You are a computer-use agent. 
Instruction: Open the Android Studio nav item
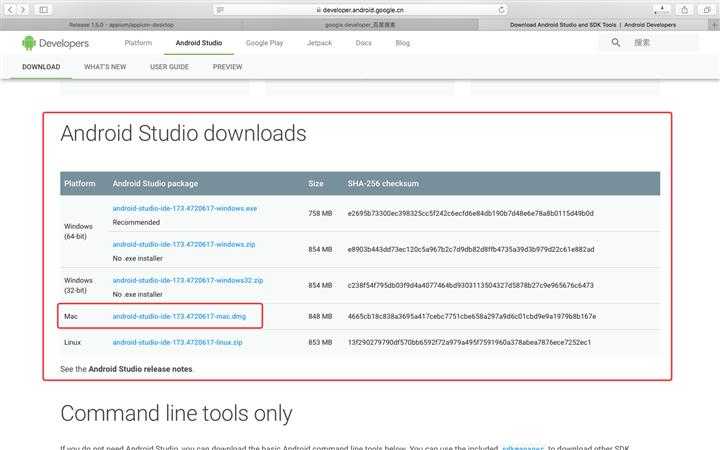coord(199,43)
